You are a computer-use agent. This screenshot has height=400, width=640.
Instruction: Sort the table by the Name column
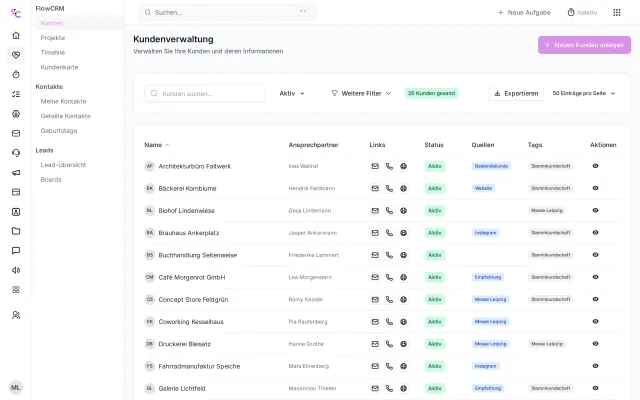(156, 145)
